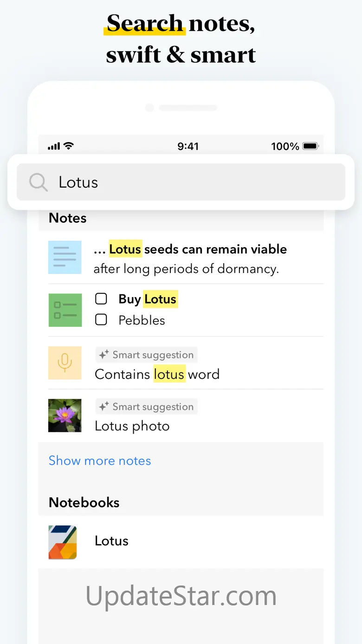Screen dimensions: 362x644
Task: Tap the Wi-Fi icon in status bar
Action: (69, 146)
